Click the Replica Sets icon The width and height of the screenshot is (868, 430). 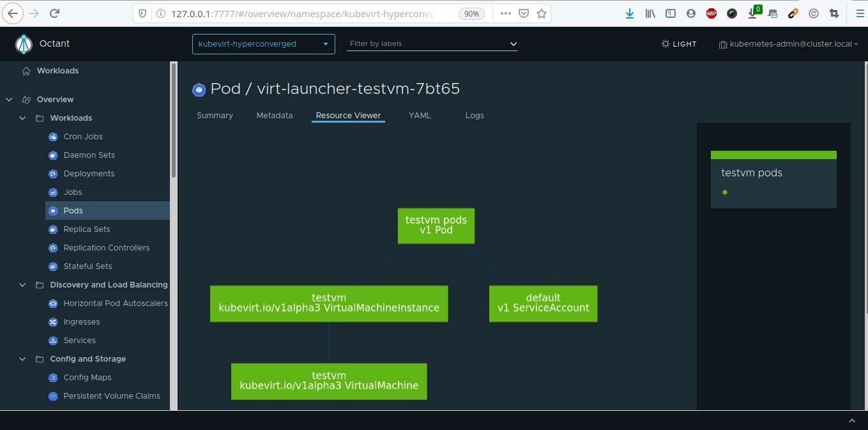click(x=54, y=229)
